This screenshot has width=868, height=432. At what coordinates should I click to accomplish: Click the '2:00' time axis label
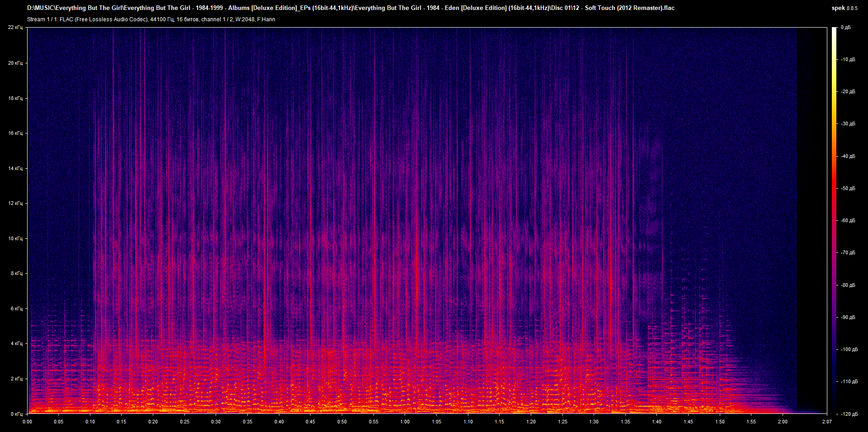tap(783, 422)
